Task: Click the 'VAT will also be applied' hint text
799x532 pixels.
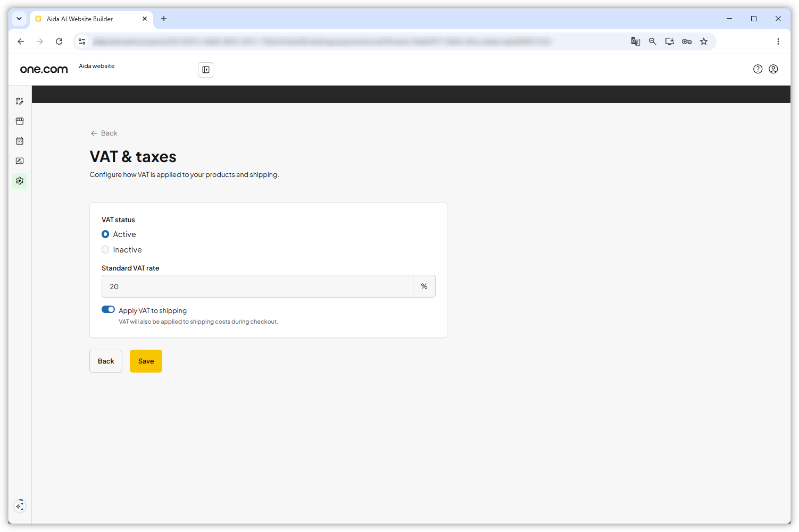Action: (198, 322)
